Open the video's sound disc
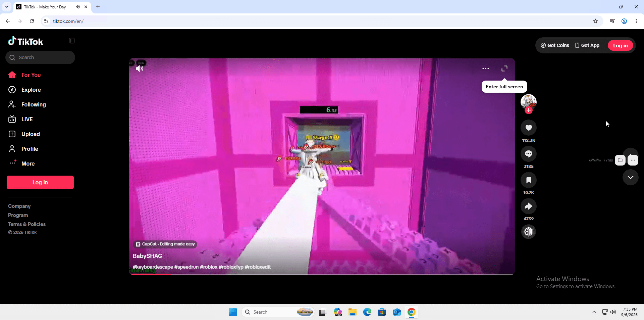 coord(529,232)
